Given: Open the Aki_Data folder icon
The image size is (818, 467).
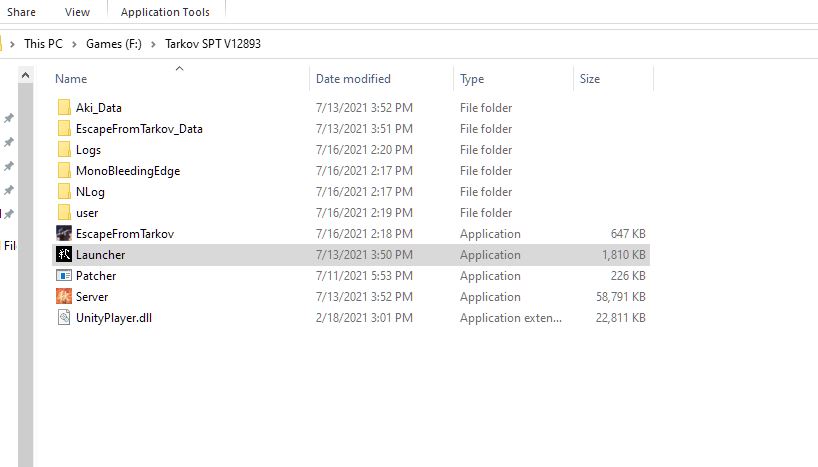Looking at the screenshot, I should tap(64, 107).
